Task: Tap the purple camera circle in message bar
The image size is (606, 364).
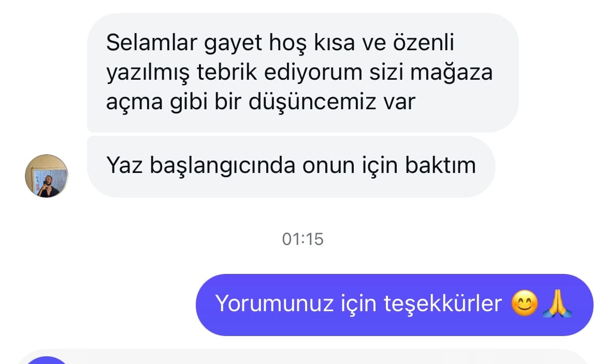Action: coord(47,360)
